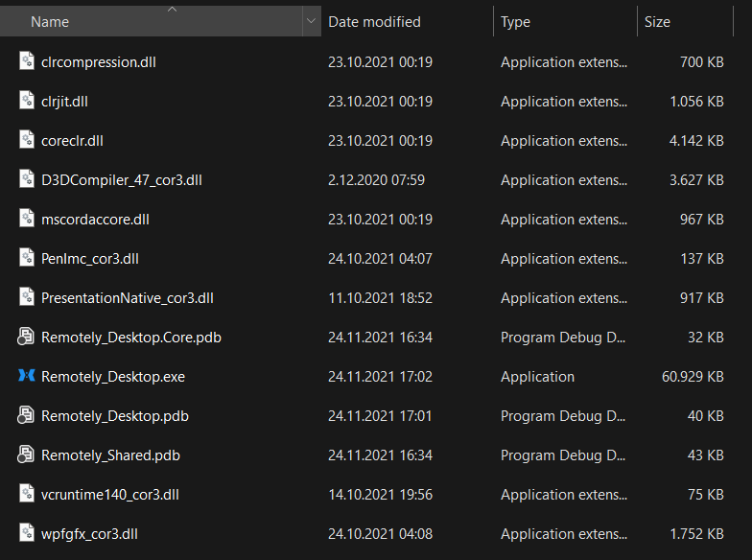The width and height of the screenshot is (752, 560).
Task: Click the size value 1.752 KB
Action: (696, 534)
